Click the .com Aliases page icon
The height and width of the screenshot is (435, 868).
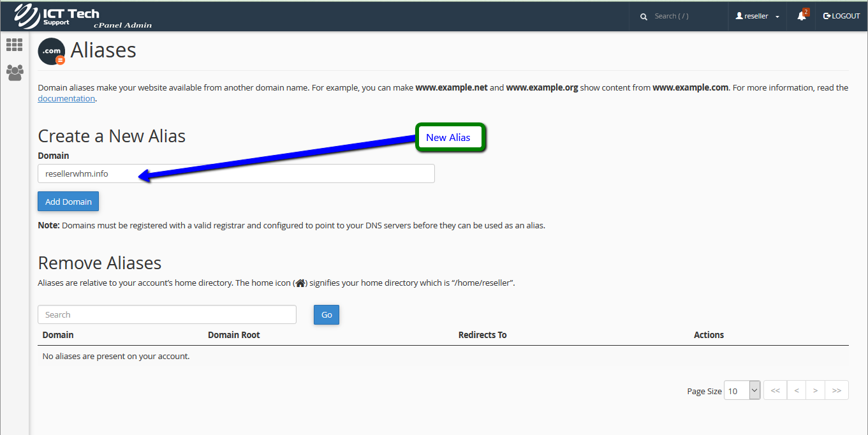pyautogui.click(x=52, y=52)
